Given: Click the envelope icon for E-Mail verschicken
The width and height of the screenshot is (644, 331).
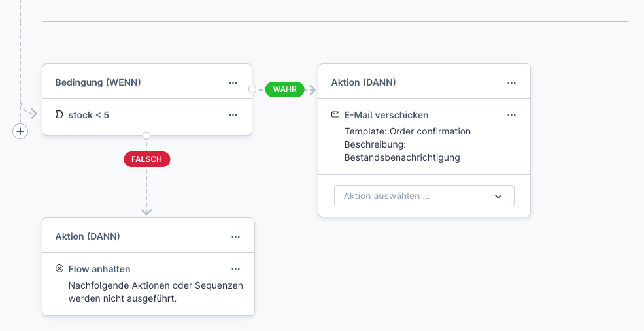Looking at the screenshot, I should pyautogui.click(x=335, y=115).
